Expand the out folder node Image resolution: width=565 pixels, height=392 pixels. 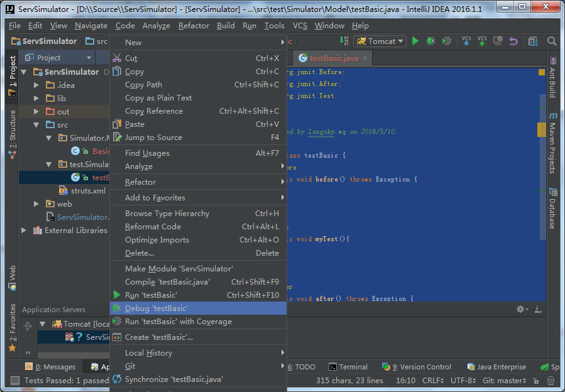[x=36, y=111]
